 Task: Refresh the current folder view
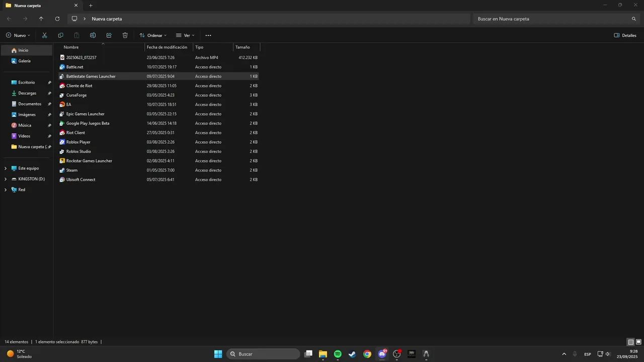pyautogui.click(x=57, y=19)
